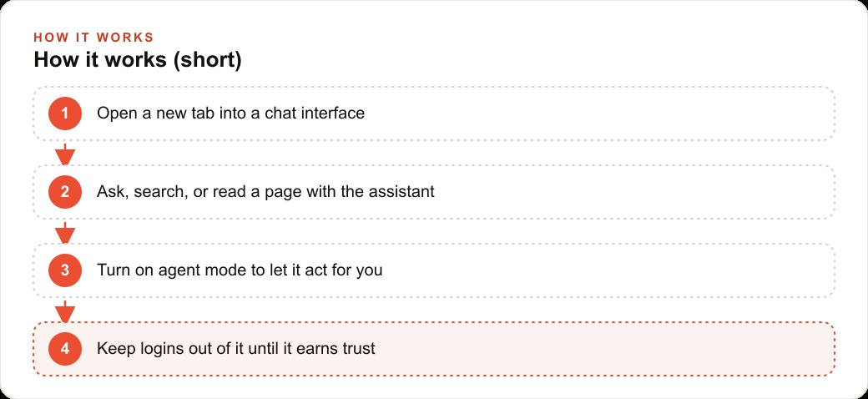Select the red number 3 circle badge
Image resolution: width=868 pixels, height=399 pixels.
click(65, 270)
